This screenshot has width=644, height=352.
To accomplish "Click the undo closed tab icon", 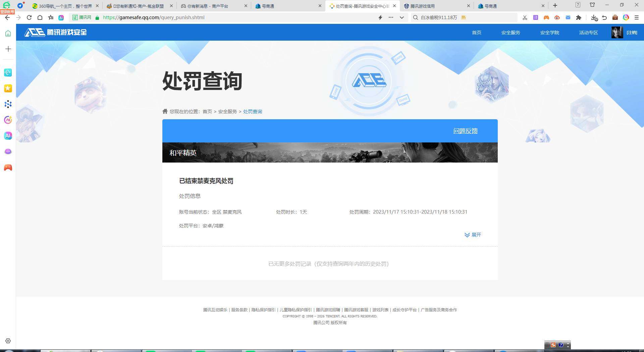I will tap(604, 17).
